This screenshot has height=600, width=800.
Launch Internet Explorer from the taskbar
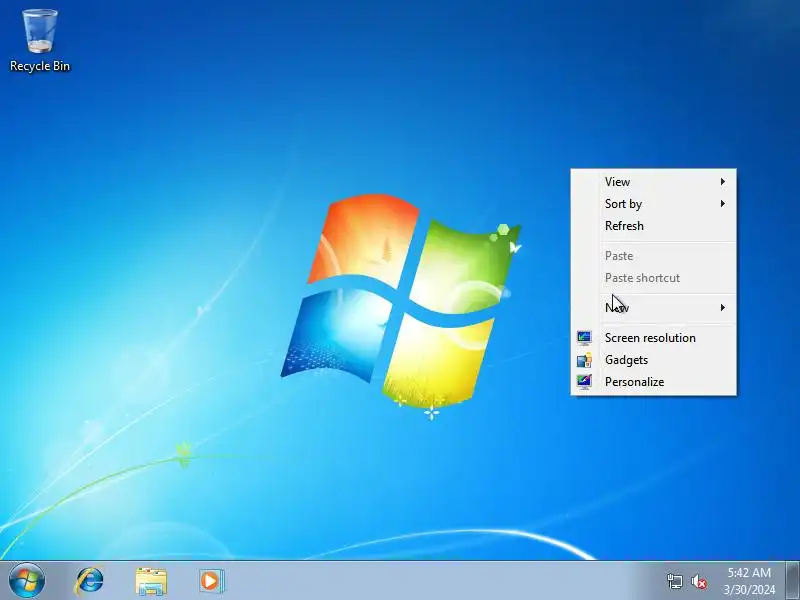(89, 581)
